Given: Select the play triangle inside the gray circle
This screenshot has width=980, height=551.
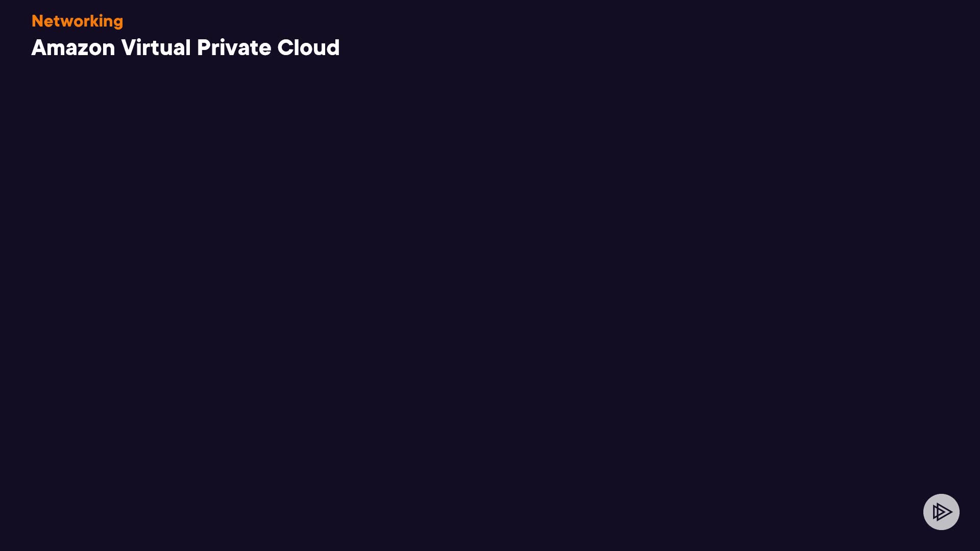Looking at the screenshot, I should 942,512.
